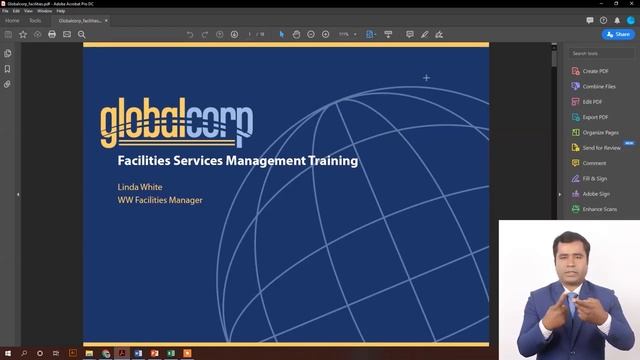Click the Share button
Viewport: 640px width, 360px height.
(x=618, y=35)
